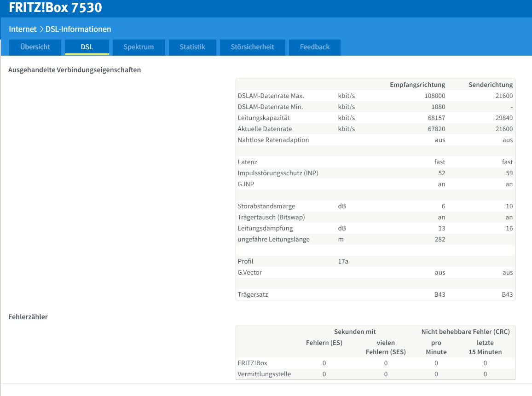Click the INP value 52
Viewport: 532px width, 396px height.
(x=441, y=173)
